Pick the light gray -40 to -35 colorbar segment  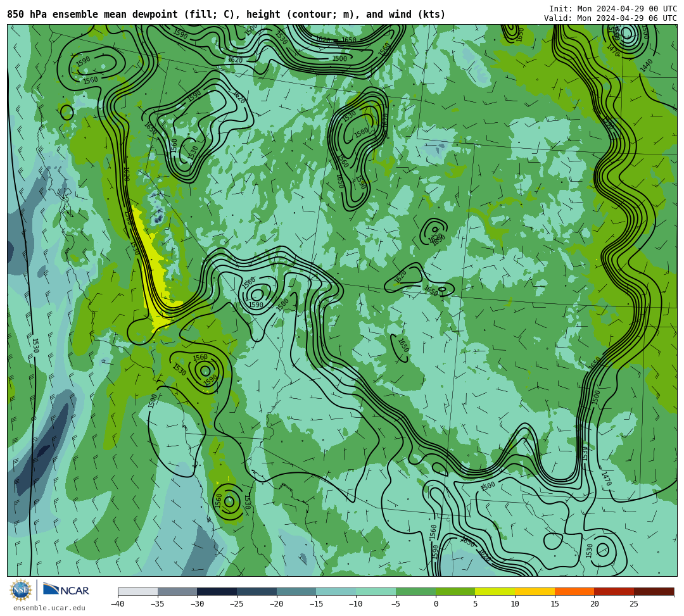click(138, 591)
